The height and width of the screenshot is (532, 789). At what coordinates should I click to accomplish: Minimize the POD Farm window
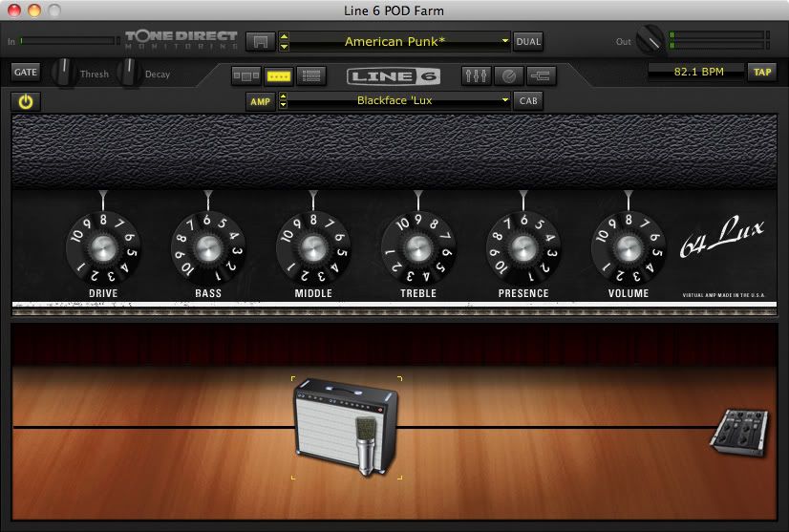[34, 11]
